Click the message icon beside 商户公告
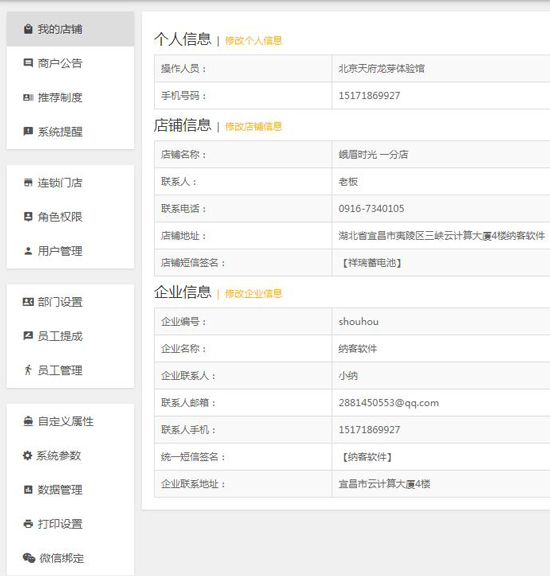Image resolution: width=550 pixels, height=576 pixels. (x=28, y=63)
